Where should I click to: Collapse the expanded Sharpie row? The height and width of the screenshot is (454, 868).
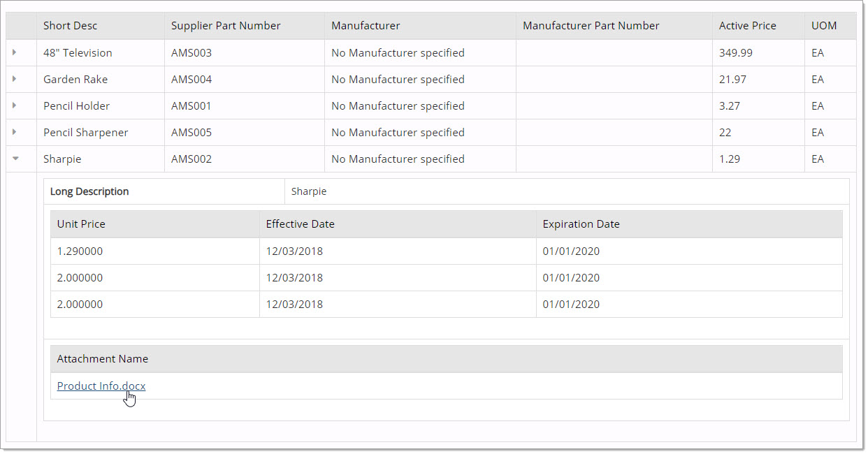pos(15,159)
